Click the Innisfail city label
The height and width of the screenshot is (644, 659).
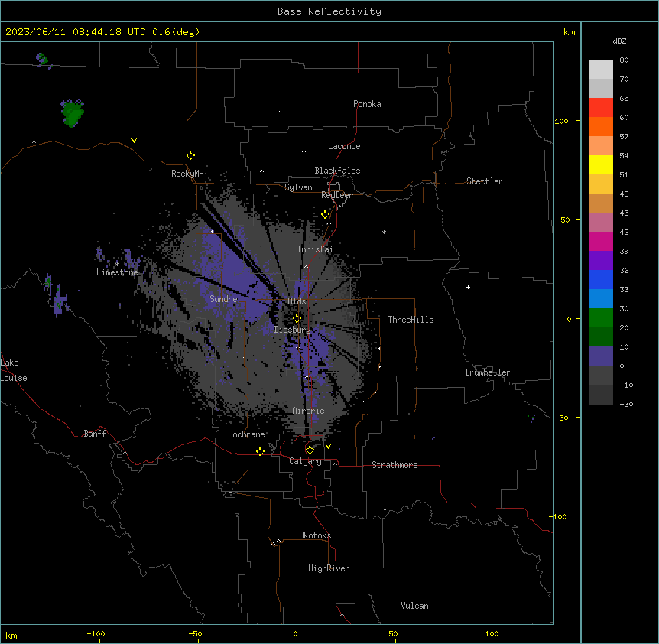click(317, 249)
